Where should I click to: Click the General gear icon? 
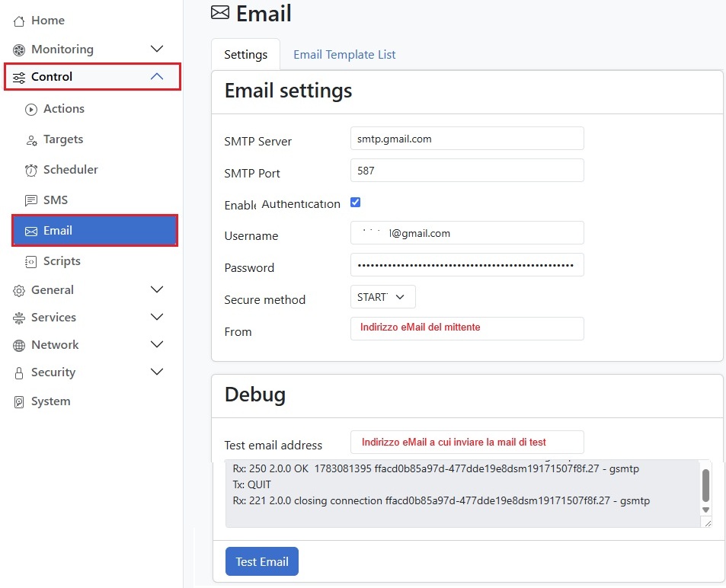(x=19, y=291)
